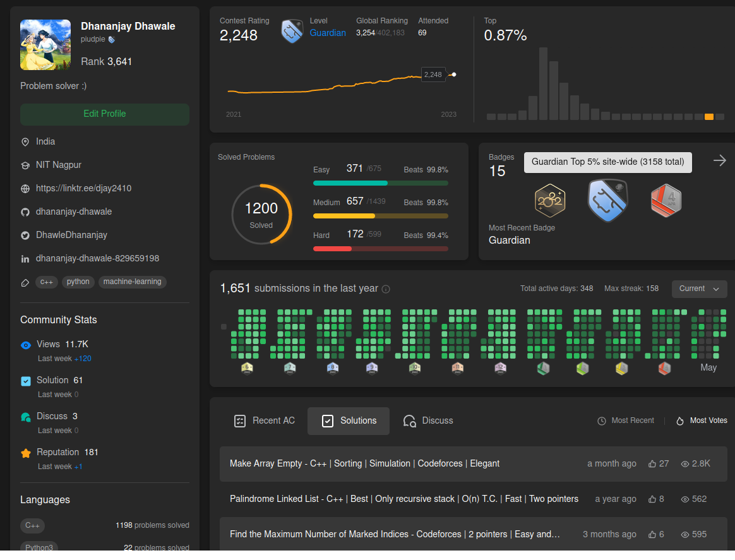Open the LinkedIn icon in the sidebar

coord(25,258)
